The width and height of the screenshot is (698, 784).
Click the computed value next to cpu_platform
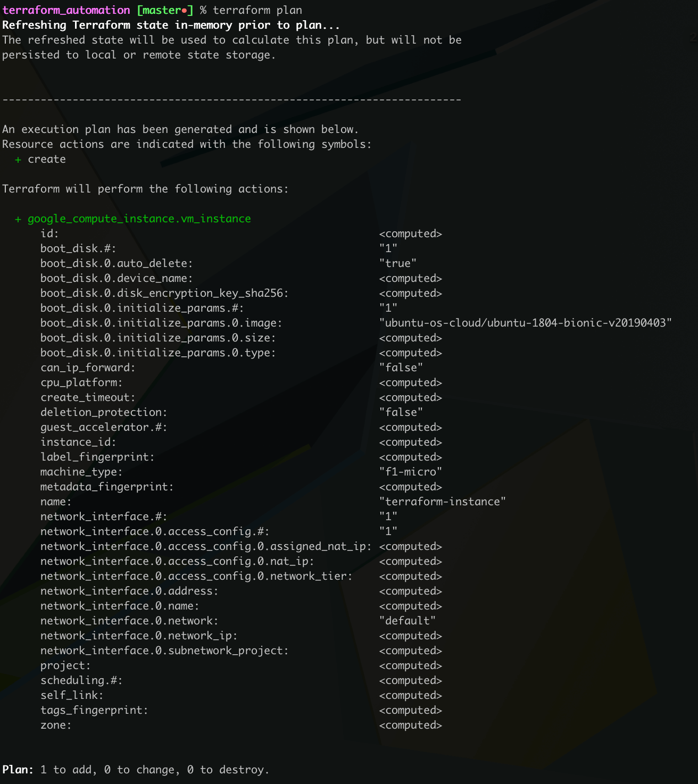pos(410,382)
